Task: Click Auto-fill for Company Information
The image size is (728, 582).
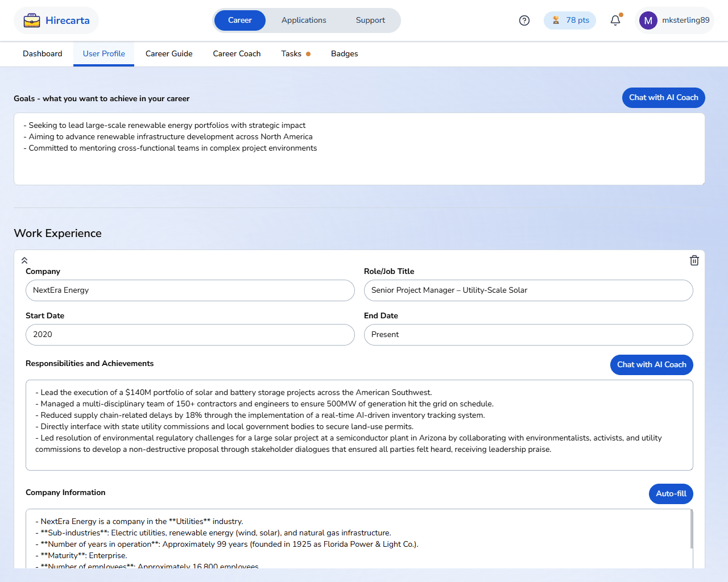Action: pyautogui.click(x=671, y=494)
